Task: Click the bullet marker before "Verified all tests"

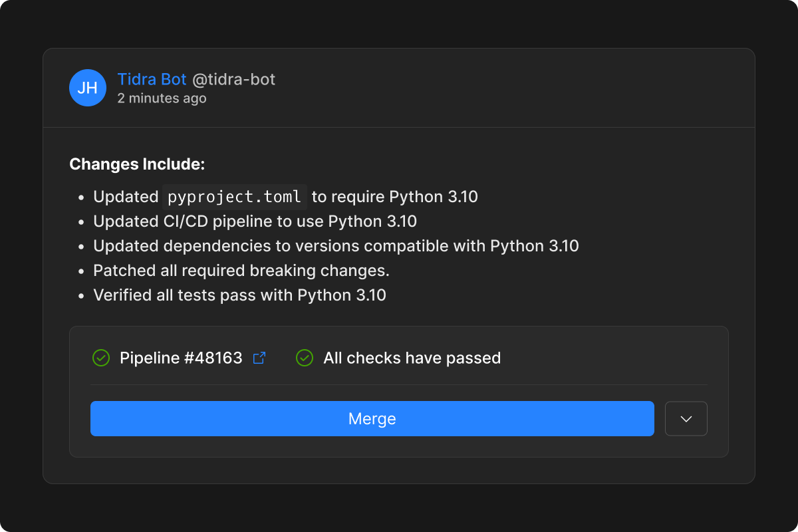Action: tap(80, 296)
